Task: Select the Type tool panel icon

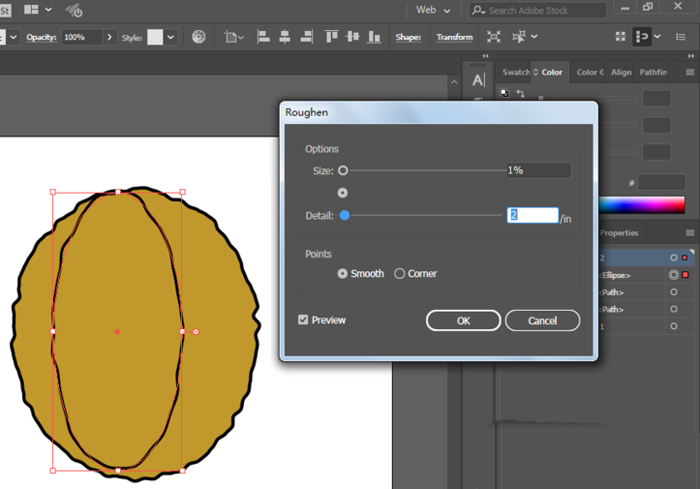Action: point(479,80)
